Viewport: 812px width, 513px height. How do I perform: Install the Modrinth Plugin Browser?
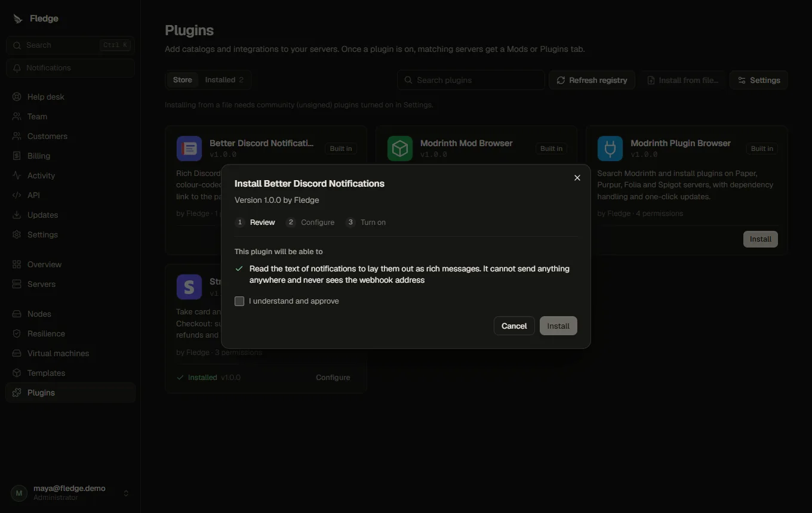(761, 239)
